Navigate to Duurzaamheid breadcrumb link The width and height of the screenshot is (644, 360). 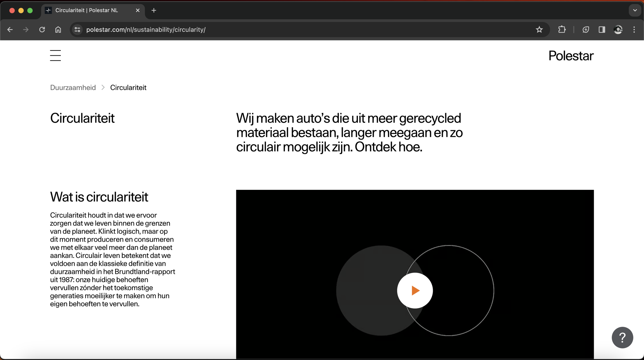tap(73, 87)
